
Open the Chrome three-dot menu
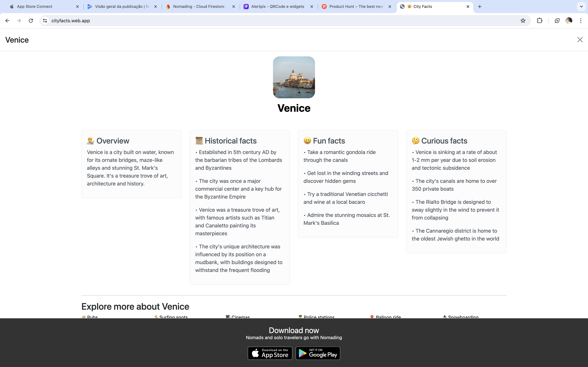(581, 21)
